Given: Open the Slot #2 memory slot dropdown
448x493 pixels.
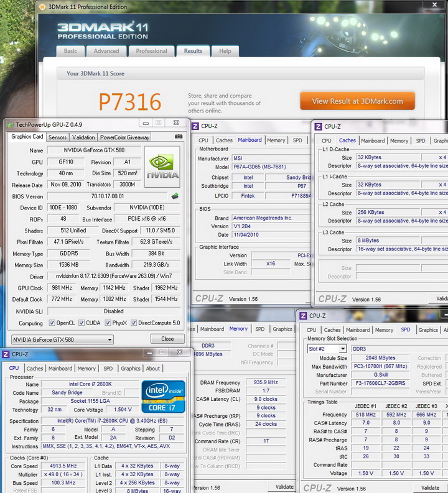Looking at the screenshot, I should pyautogui.click(x=327, y=349).
